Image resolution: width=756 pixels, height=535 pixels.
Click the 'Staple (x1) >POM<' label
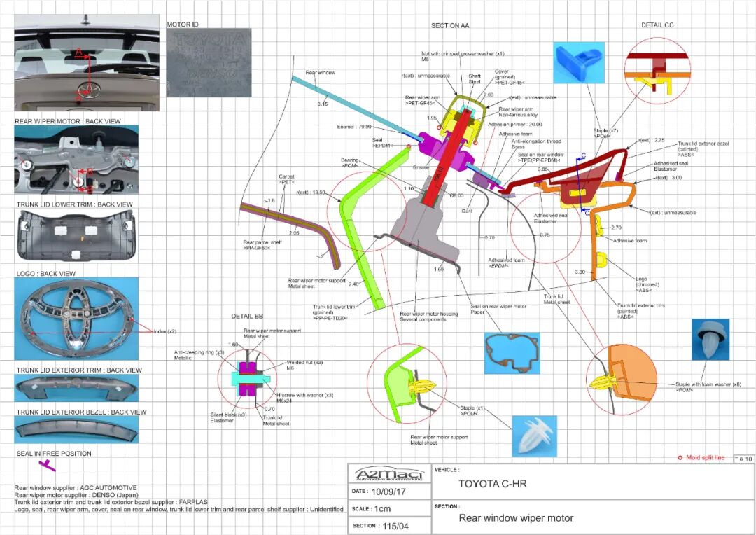click(x=472, y=411)
